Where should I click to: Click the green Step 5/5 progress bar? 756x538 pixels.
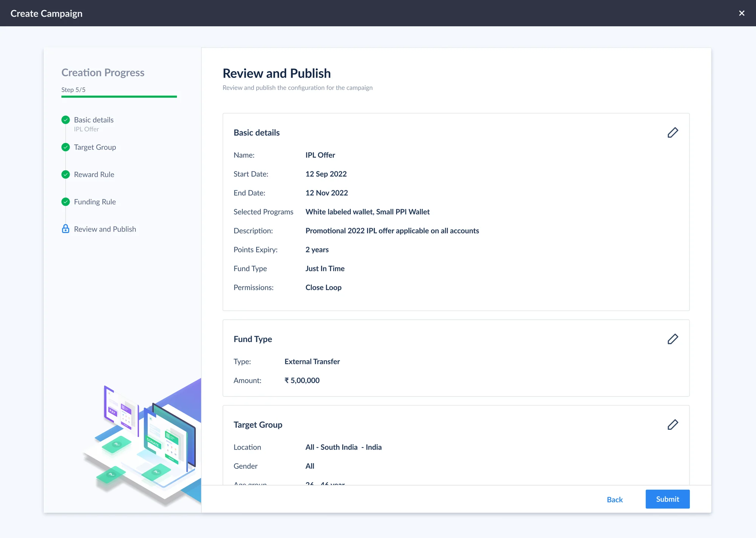pos(119,96)
